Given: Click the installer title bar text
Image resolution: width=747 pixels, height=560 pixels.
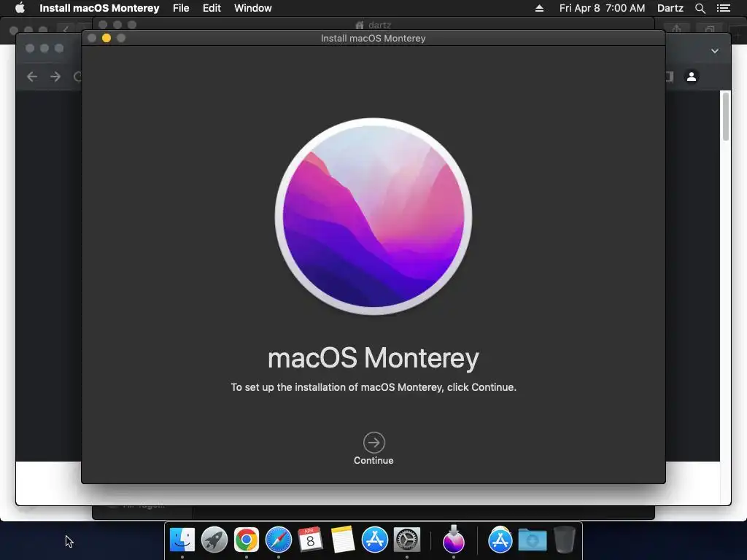Looking at the screenshot, I should pos(373,38).
